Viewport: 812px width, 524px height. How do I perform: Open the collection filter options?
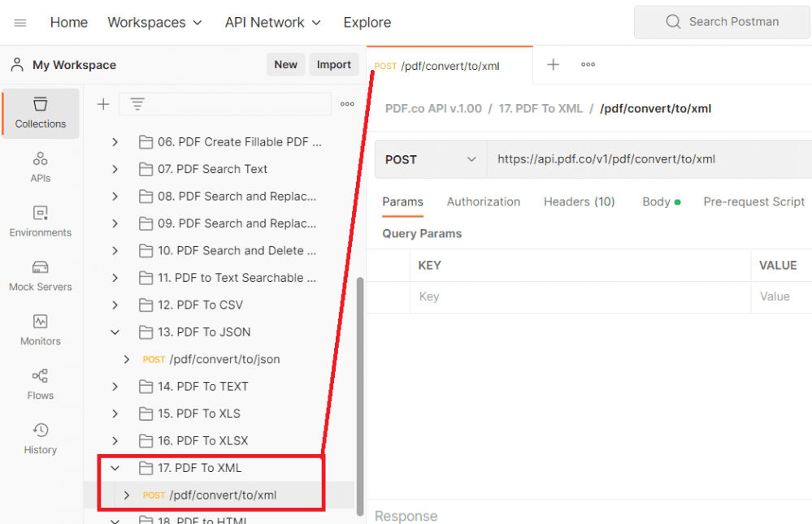[137, 104]
